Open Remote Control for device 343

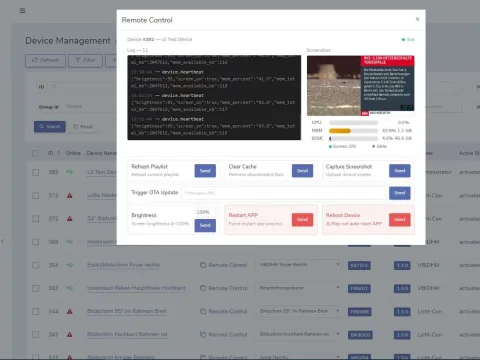(x=224, y=334)
